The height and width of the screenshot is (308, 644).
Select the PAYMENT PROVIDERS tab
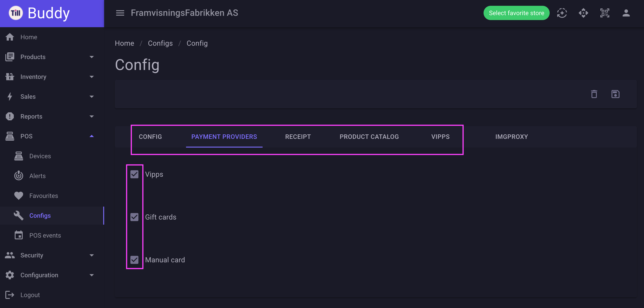click(224, 137)
